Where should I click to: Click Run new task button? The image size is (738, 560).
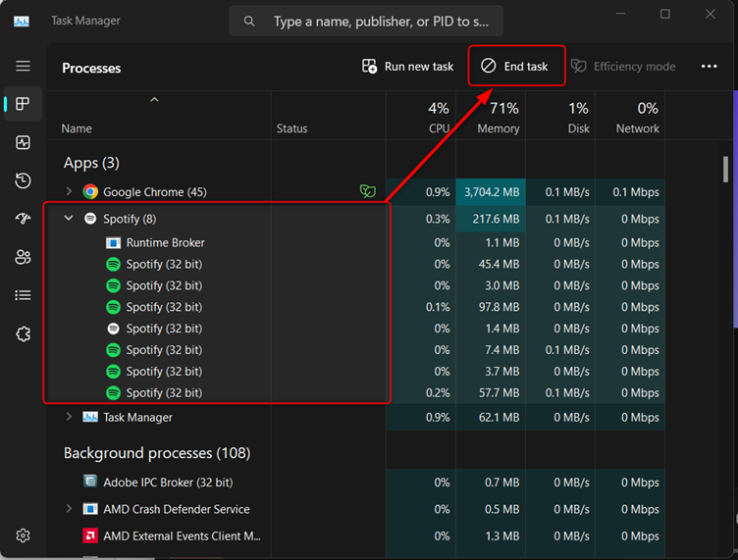tap(407, 67)
